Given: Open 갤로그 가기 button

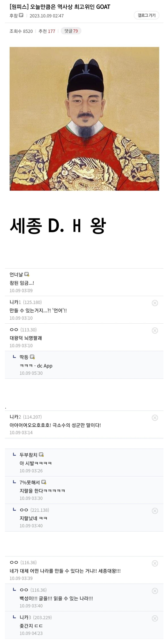Looking at the screenshot, I should click(146, 15).
